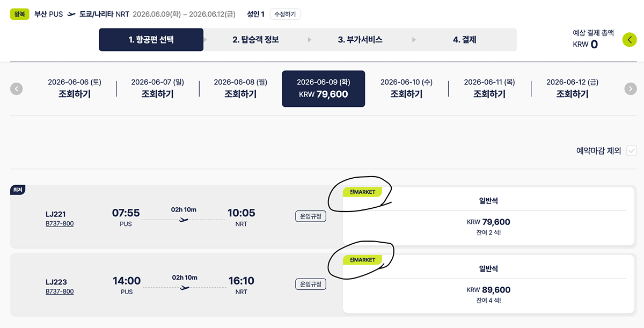Click the 왕복 round-trip badge
644x328 pixels.
pyautogui.click(x=19, y=14)
